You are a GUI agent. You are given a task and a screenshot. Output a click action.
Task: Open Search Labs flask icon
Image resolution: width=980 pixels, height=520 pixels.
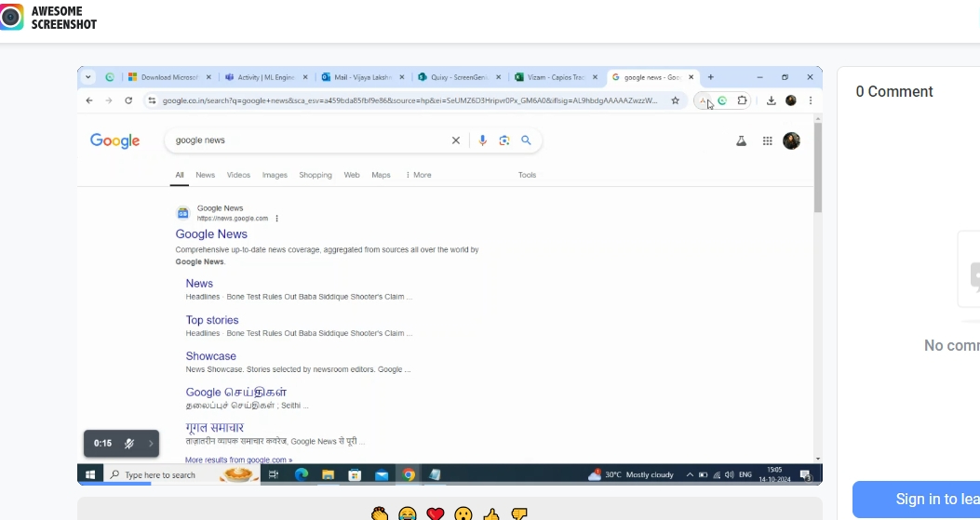(741, 141)
